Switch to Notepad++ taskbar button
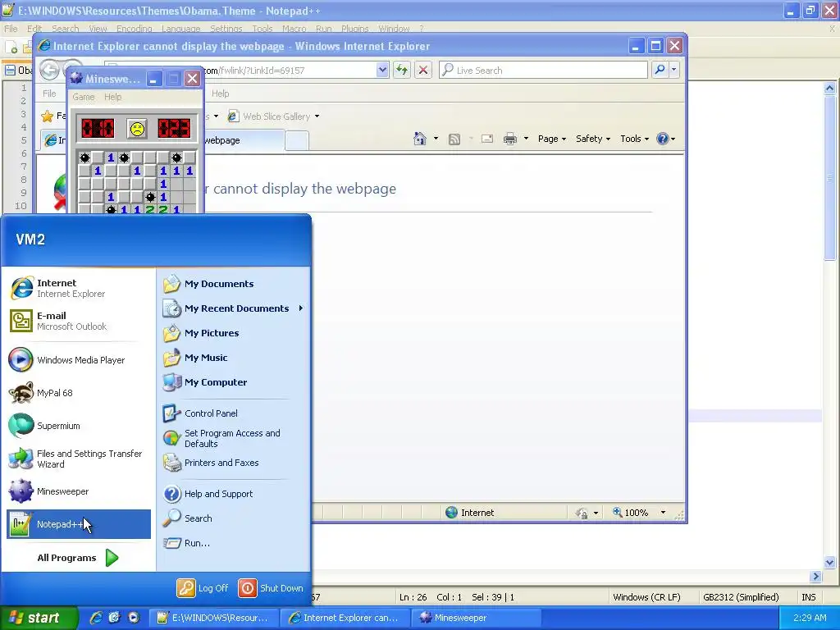Screen dimensions: 840x630 pyautogui.click(x=212, y=618)
